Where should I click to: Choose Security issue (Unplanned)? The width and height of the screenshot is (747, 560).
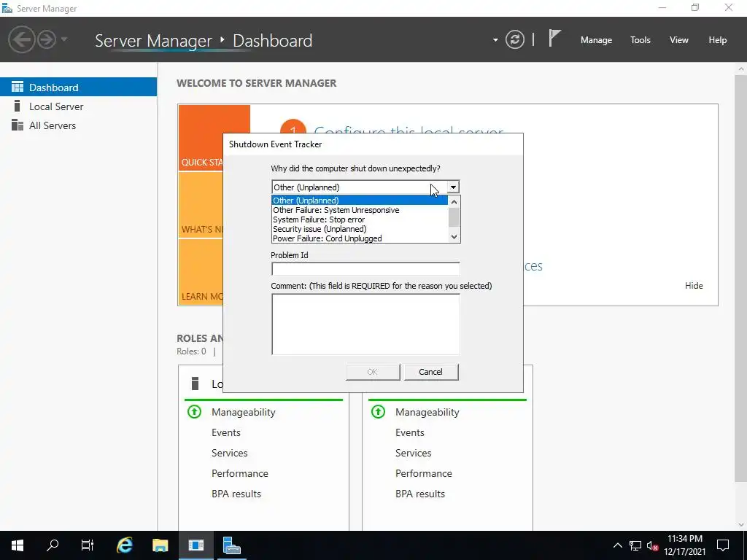pyautogui.click(x=360, y=229)
